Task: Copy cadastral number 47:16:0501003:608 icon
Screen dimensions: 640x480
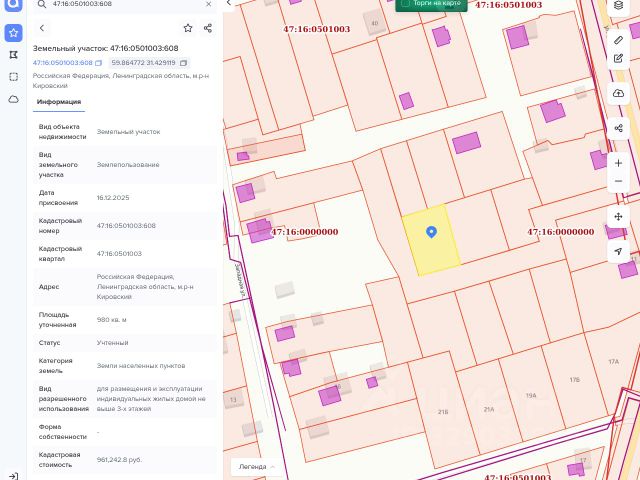Action: (x=98, y=63)
